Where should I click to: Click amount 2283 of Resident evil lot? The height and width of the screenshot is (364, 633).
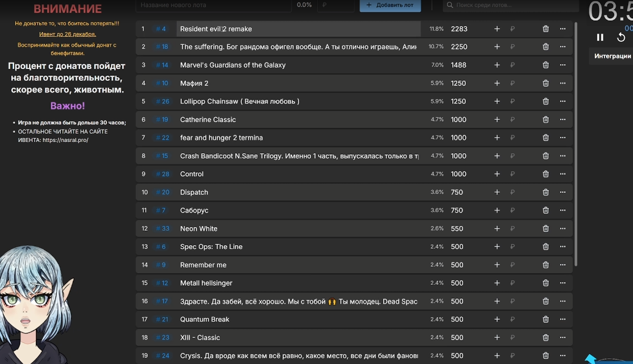[459, 29]
